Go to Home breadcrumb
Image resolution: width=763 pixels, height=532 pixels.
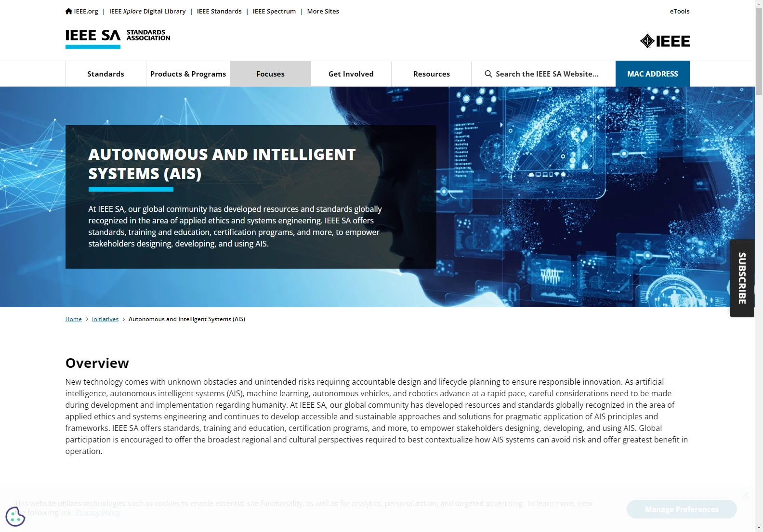point(74,319)
